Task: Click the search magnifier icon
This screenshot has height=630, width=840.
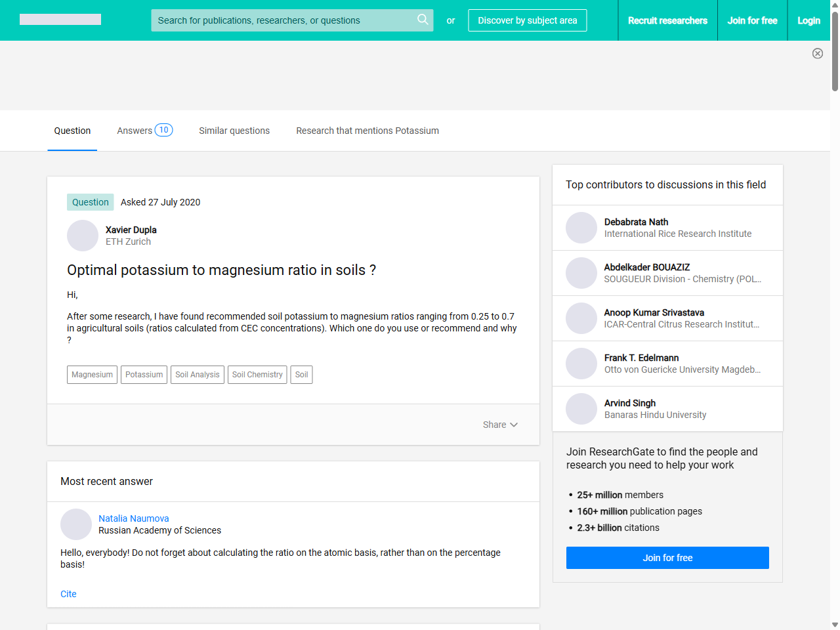Action: 423,20
